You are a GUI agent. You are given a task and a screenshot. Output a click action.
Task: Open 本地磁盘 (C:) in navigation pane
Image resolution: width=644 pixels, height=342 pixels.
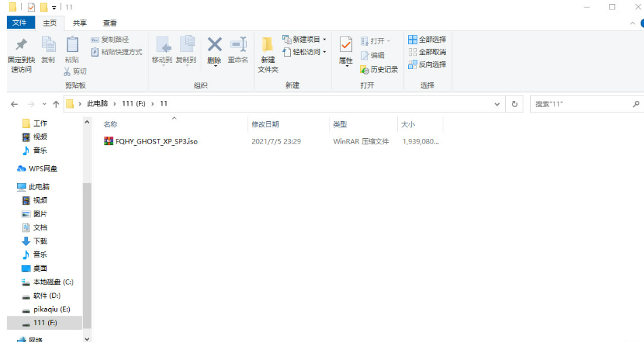coord(53,282)
